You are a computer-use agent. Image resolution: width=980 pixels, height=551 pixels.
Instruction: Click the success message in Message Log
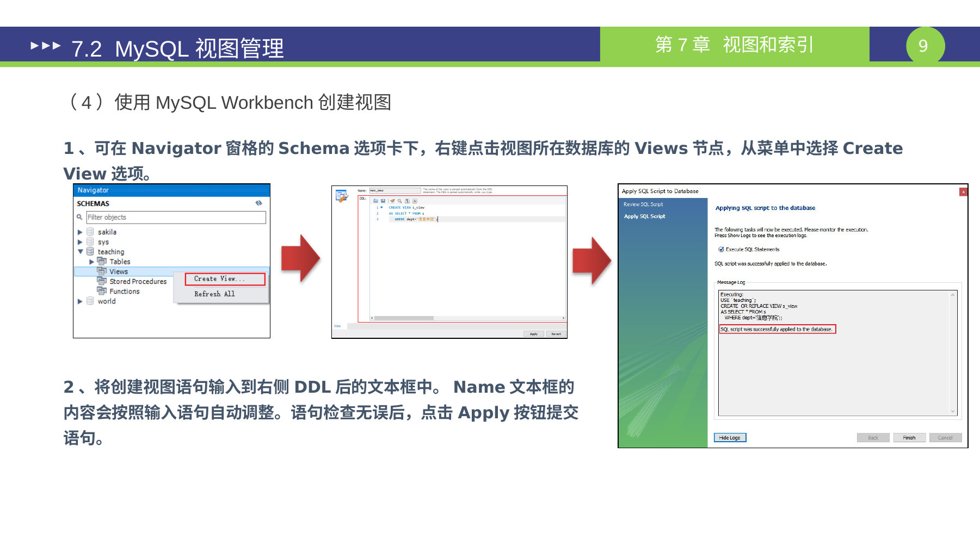[x=777, y=329]
